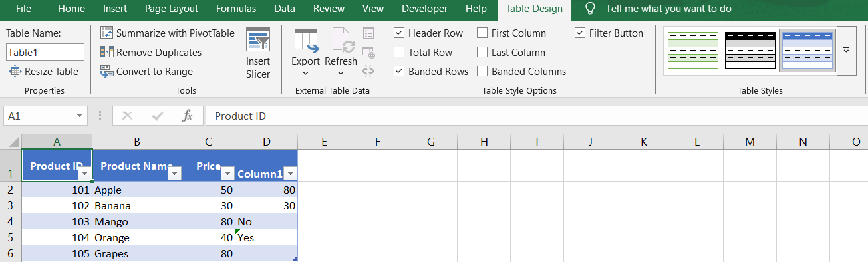Click the table resize handle at bottom-right corner
The image size is (868, 262).
point(295,259)
